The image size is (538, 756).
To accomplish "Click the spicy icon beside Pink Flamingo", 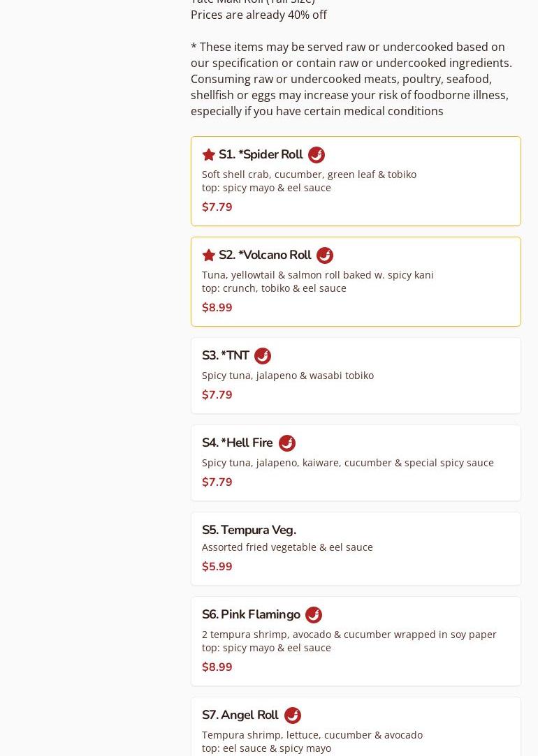I will point(314,614).
